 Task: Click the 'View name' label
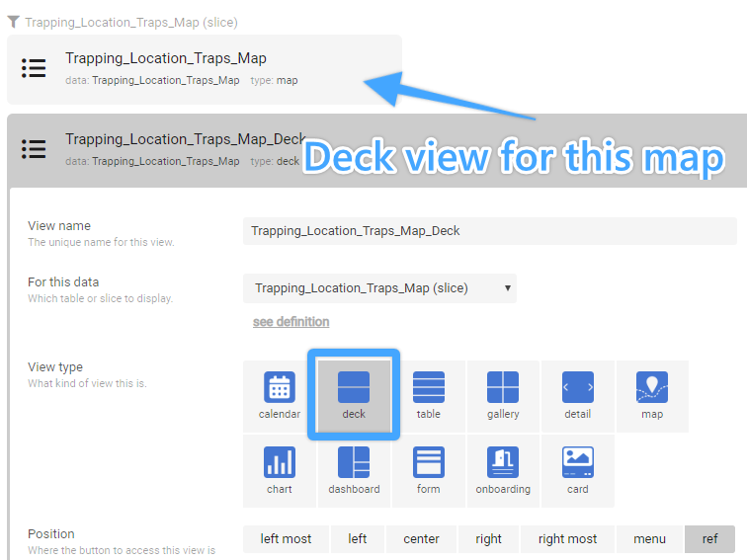(59, 226)
